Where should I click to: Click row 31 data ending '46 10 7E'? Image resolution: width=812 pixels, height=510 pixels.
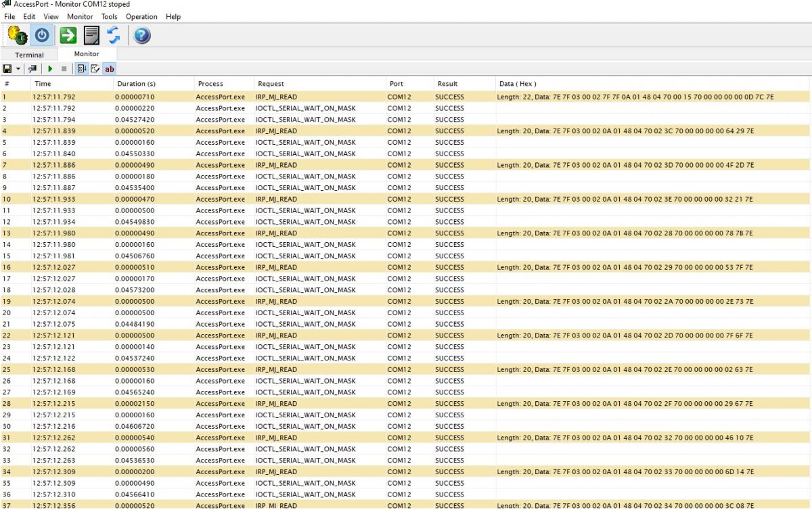pos(625,438)
